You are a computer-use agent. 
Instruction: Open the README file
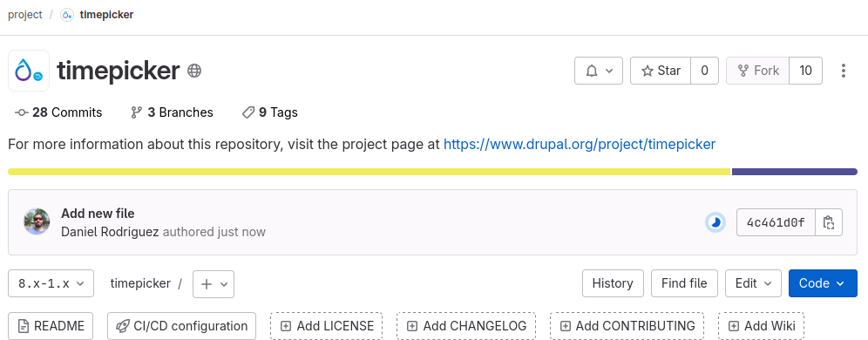51,326
